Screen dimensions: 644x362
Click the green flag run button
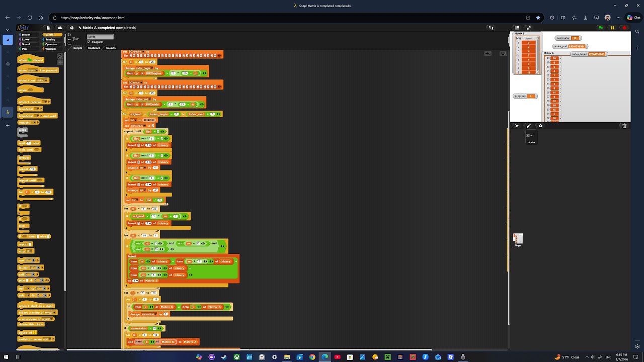(x=601, y=28)
